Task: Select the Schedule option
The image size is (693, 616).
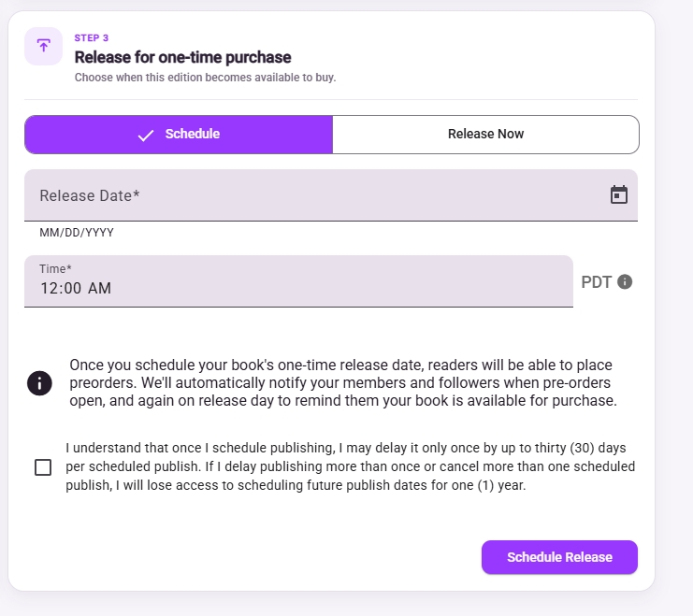Action: tap(179, 135)
